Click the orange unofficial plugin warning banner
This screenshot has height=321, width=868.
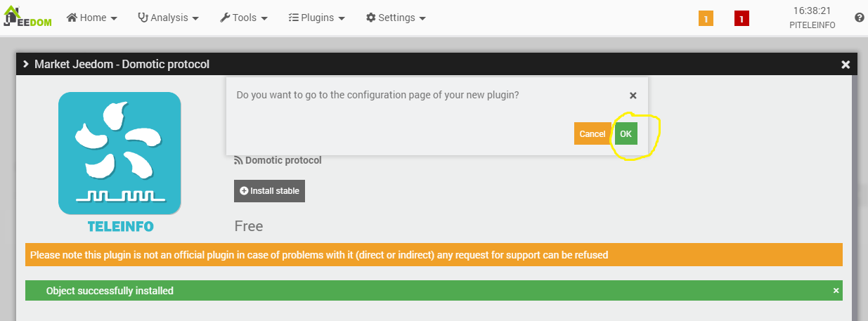point(434,255)
